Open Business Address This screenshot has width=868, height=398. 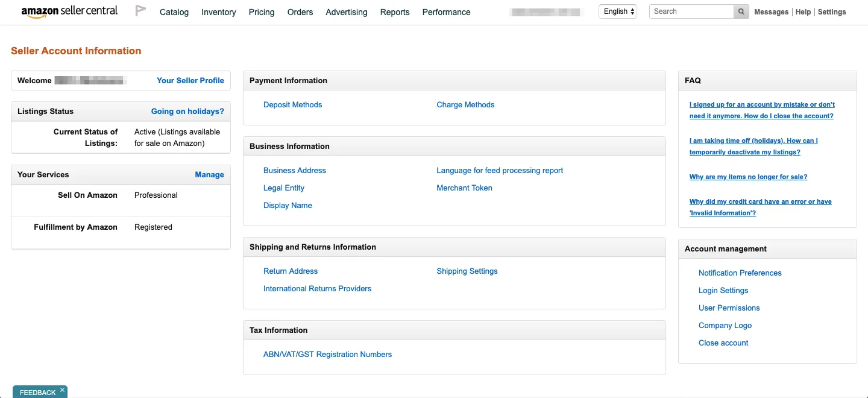pyautogui.click(x=295, y=170)
